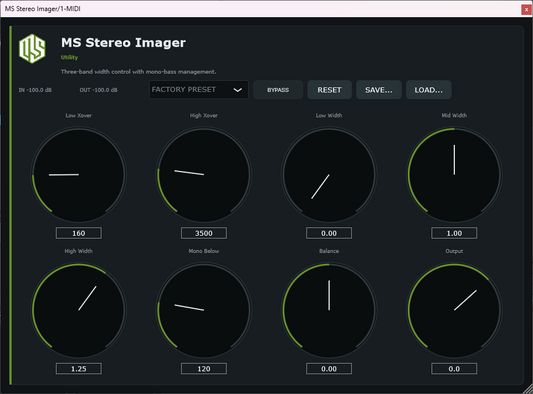
Task: Click the Low Xover value field showing 160
Action: coord(79,233)
